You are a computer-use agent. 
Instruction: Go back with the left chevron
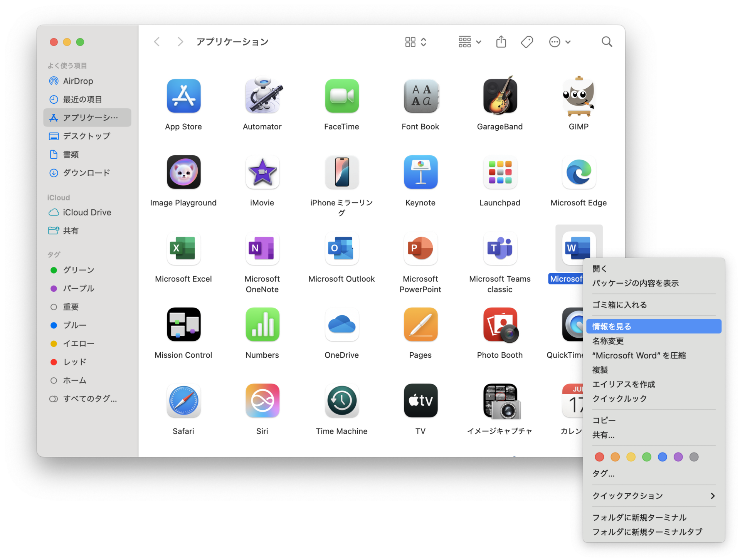157,42
